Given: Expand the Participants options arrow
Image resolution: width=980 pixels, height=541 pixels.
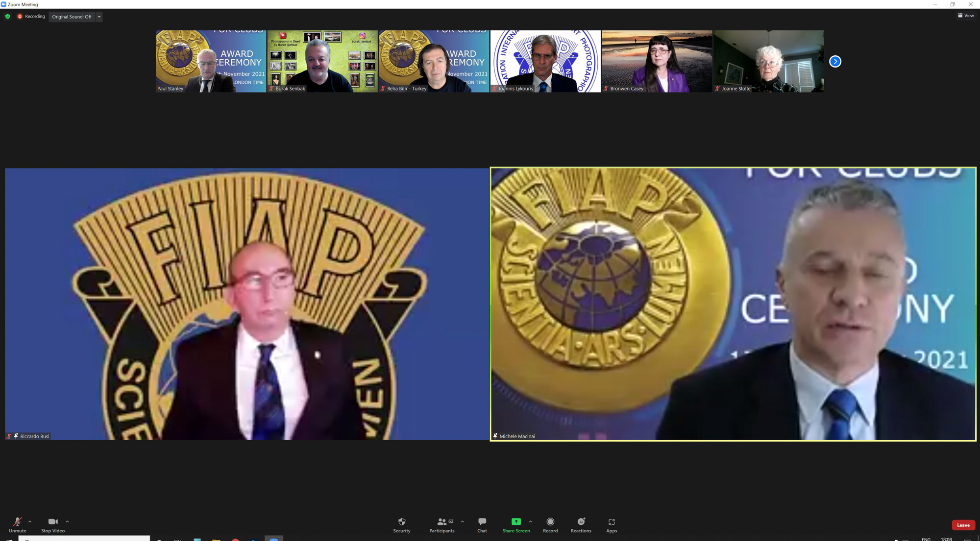Looking at the screenshot, I should (462, 521).
